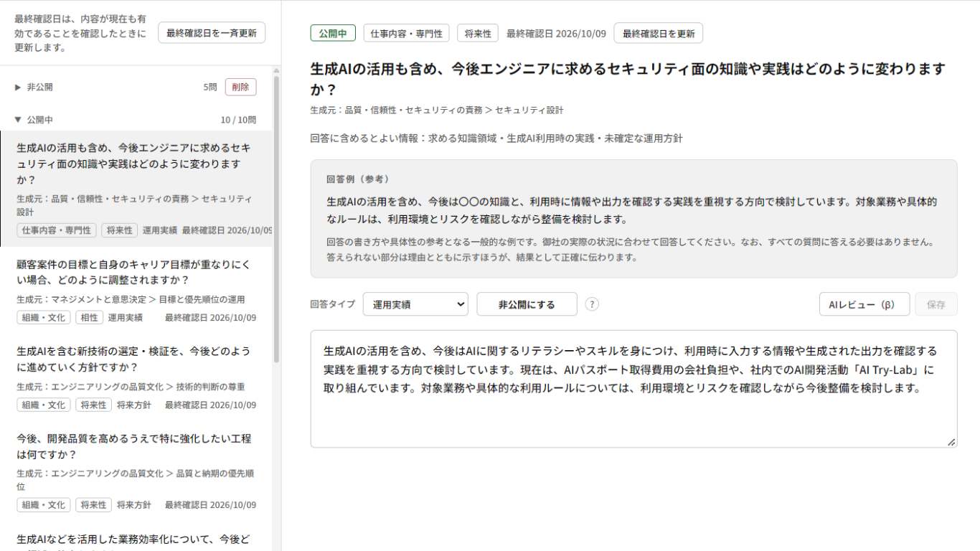Collapse the 公開中 section triangle
980x551 pixels.
pos(18,120)
